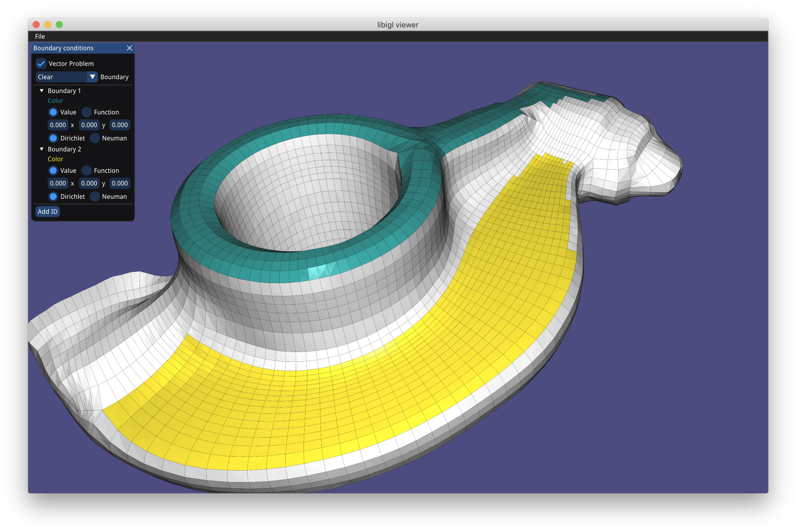Click teal Color label of Boundary 1
796x532 pixels.
(55, 101)
